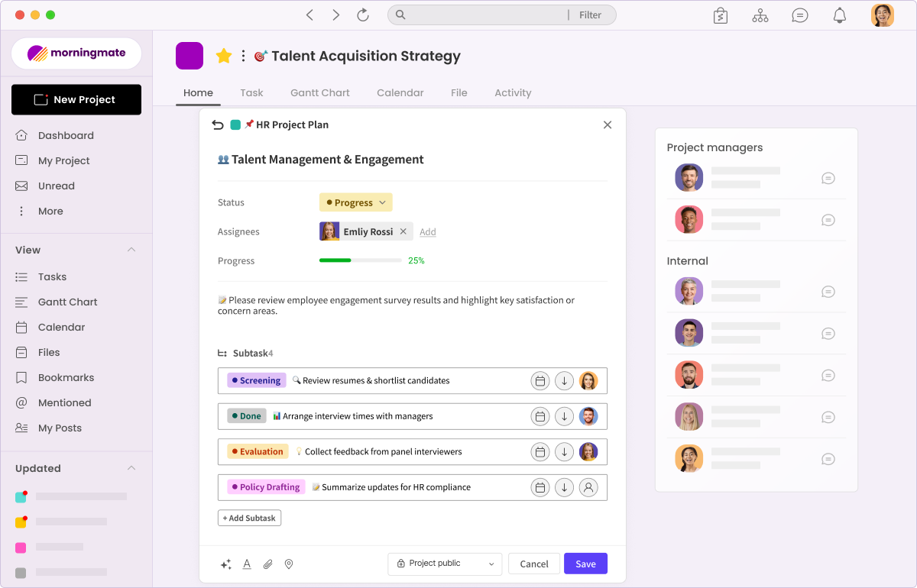This screenshot has width=917, height=588.
Task: Click Add Subtask button
Action: click(x=249, y=518)
